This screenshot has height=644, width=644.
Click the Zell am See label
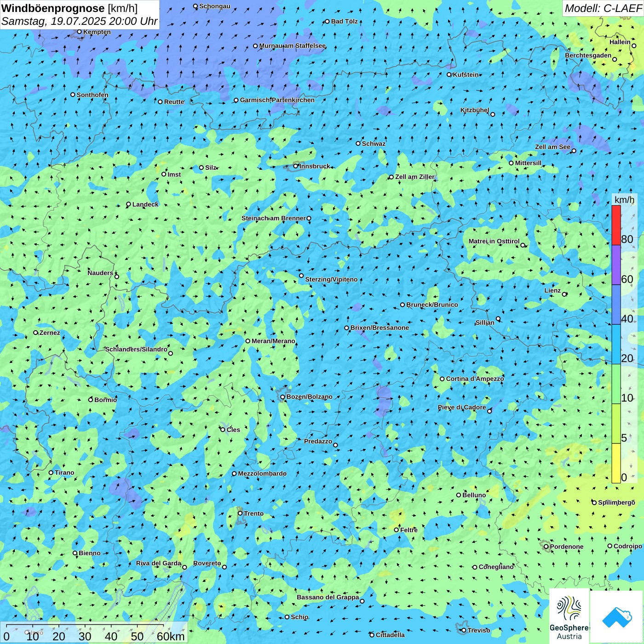pos(552,147)
